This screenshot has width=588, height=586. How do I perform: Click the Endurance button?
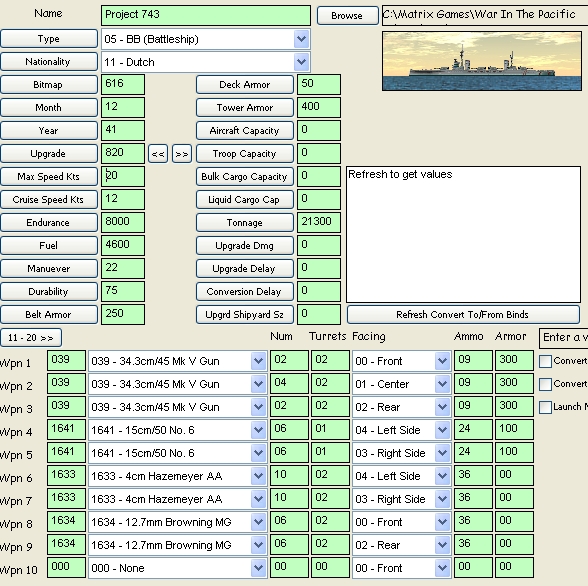49,223
